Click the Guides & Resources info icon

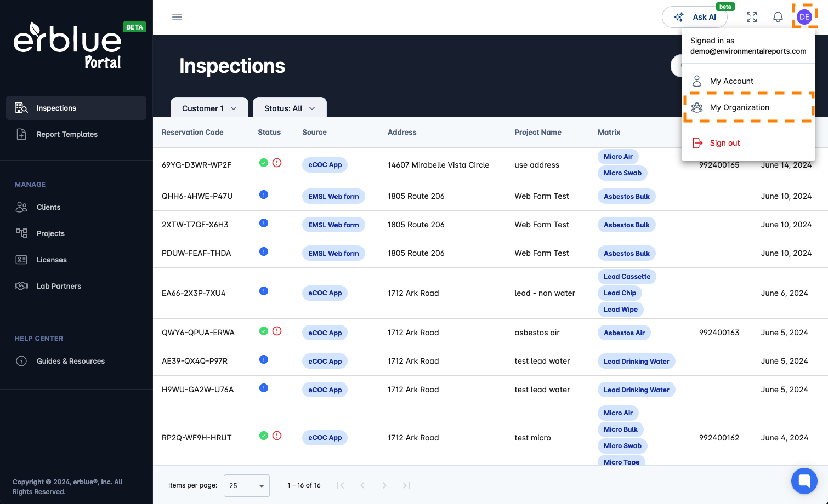point(21,361)
